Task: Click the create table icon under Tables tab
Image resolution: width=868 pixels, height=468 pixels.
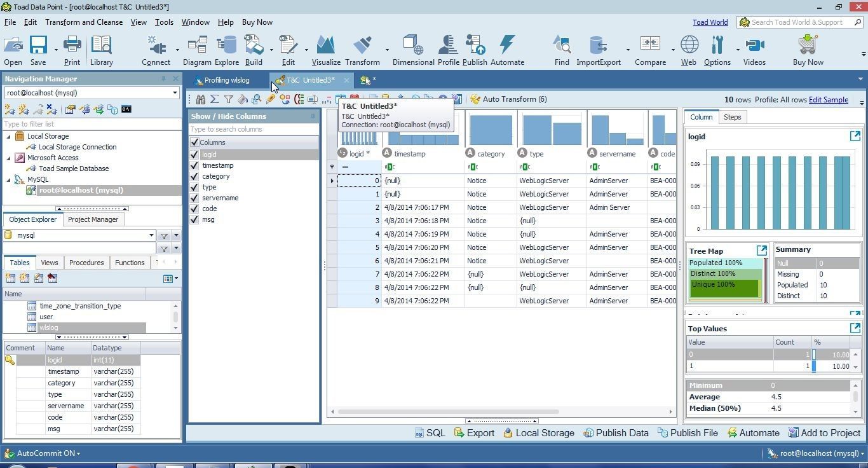Action: pos(10,278)
